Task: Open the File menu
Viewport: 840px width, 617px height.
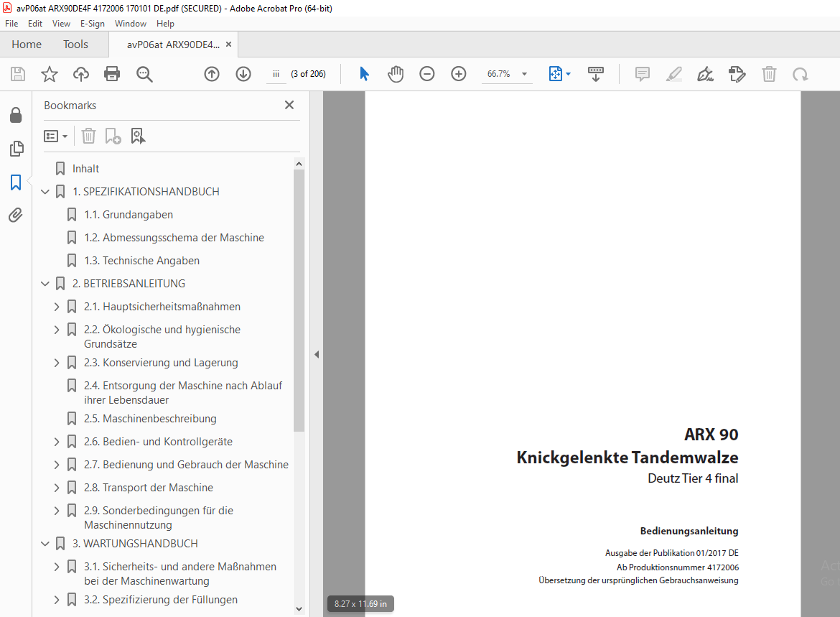Action: click(x=11, y=24)
